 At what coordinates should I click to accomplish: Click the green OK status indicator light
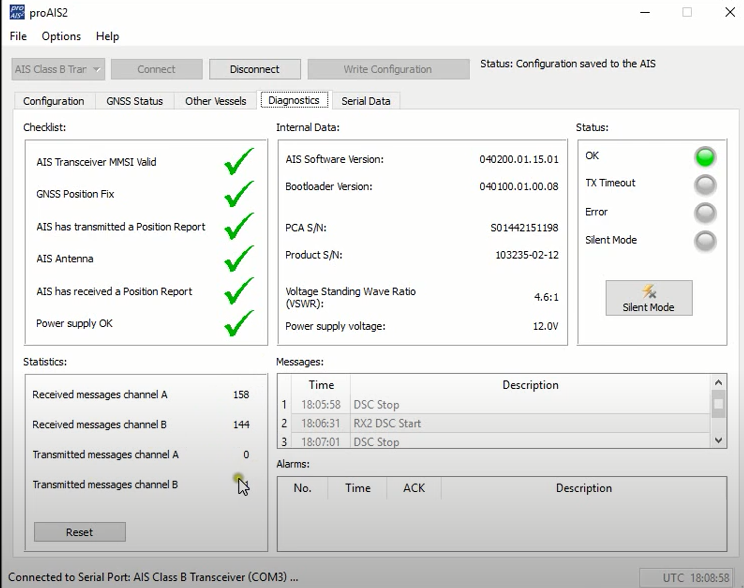pos(706,157)
